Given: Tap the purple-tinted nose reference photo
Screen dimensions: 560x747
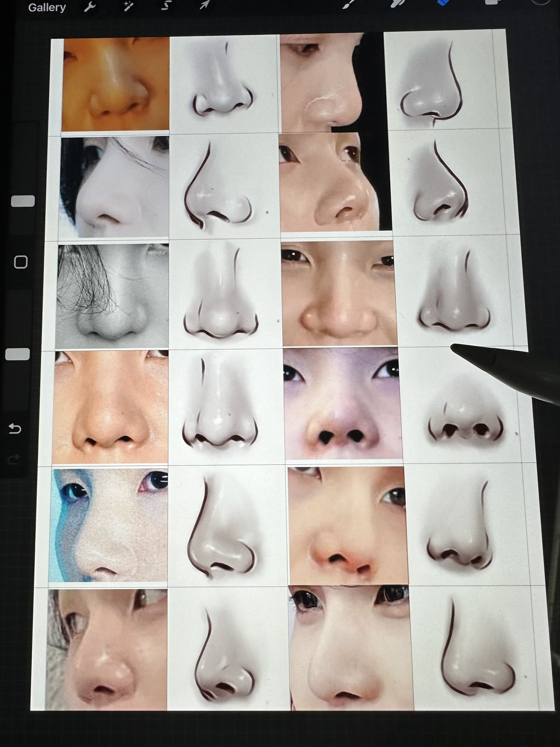Looking at the screenshot, I should pyautogui.click(x=342, y=403).
